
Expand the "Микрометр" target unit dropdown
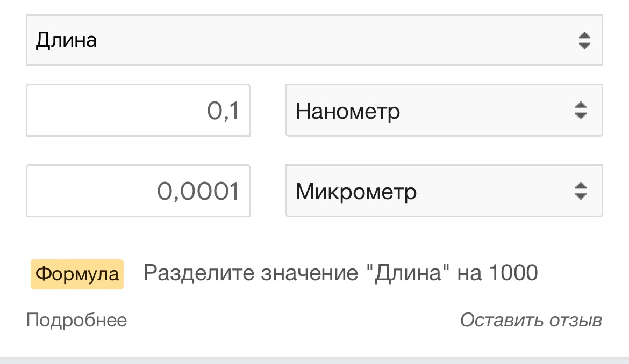coord(430,191)
